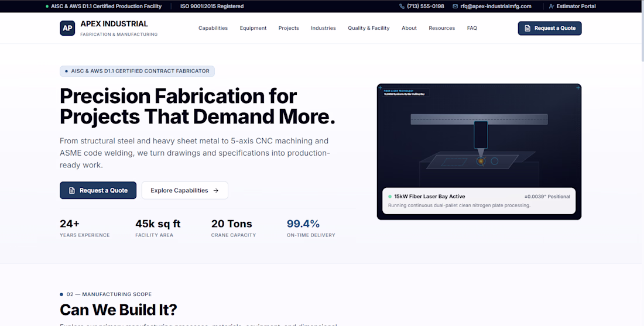The image size is (644, 326).
Task: Open the Estimator Portal link
Action: [x=572, y=6]
